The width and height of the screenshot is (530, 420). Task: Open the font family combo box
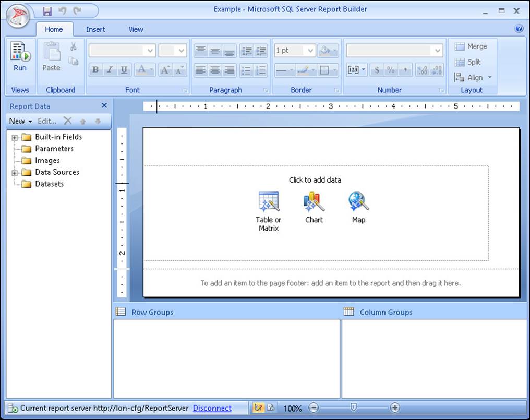pos(122,51)
